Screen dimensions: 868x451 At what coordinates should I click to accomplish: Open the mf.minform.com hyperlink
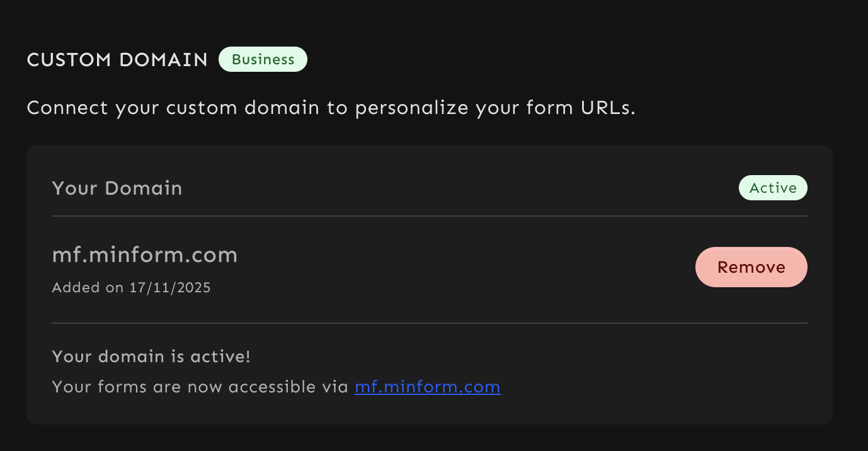427,387
